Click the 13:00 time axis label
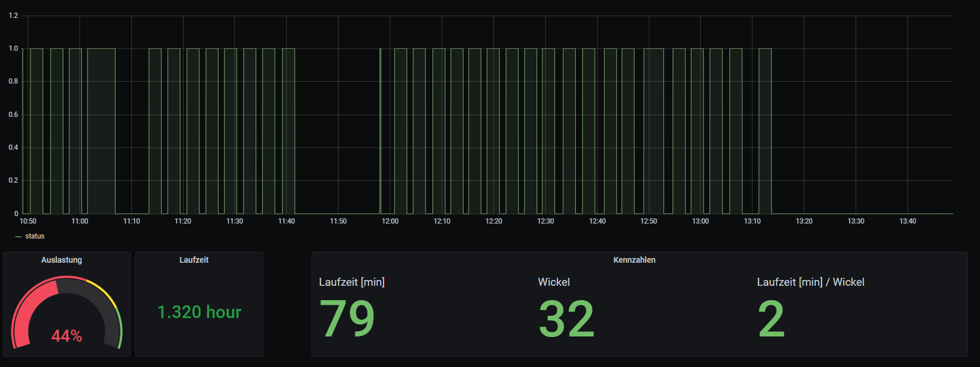 (700, 221)
